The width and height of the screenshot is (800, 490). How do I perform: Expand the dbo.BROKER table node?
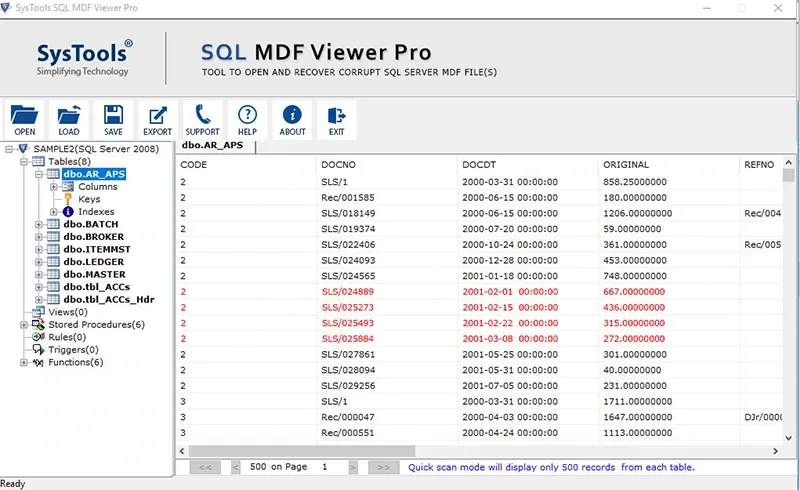coord(39,237)
